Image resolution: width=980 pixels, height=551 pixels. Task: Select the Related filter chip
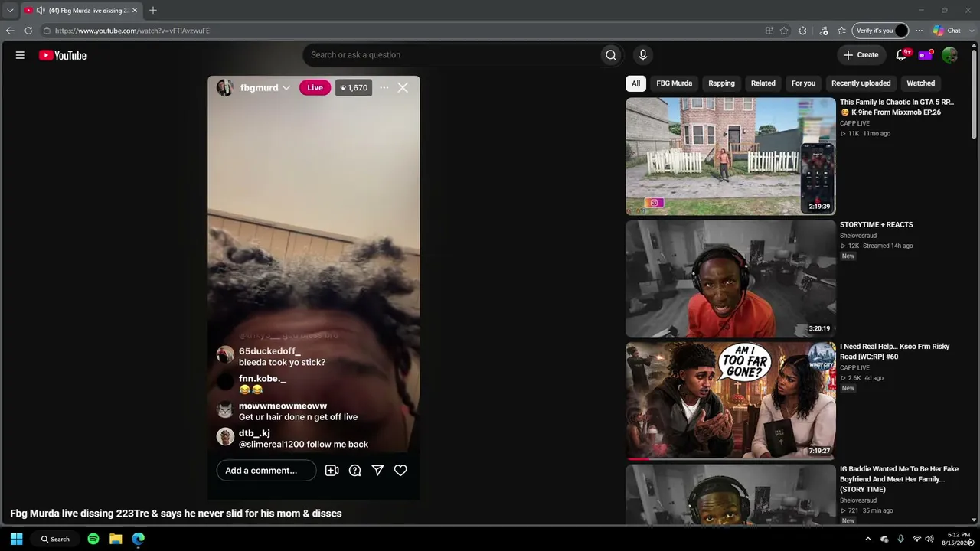763,83
